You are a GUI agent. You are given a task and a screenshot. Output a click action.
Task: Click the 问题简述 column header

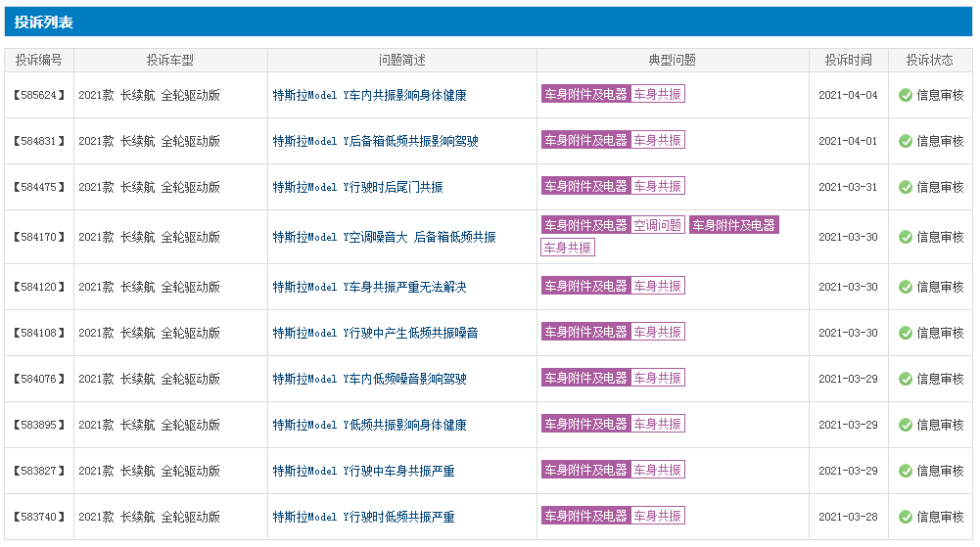coord(401,60)
